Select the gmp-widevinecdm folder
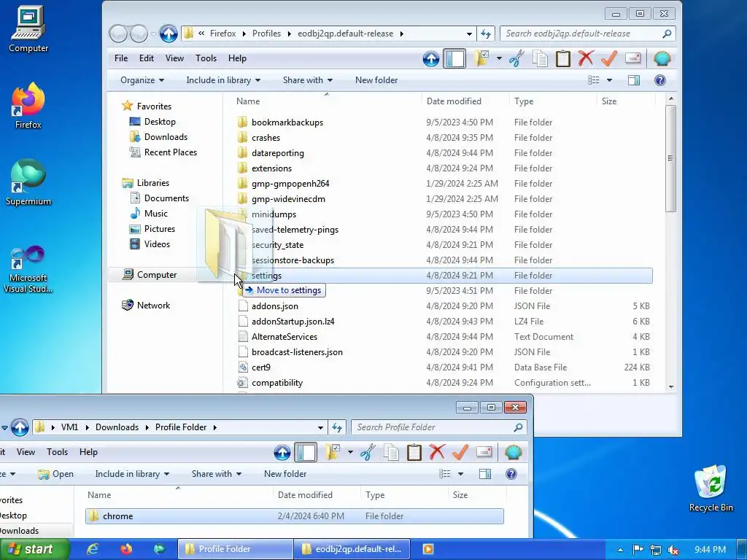The width and height of the screenshot is (747, 560). [288, 198]
